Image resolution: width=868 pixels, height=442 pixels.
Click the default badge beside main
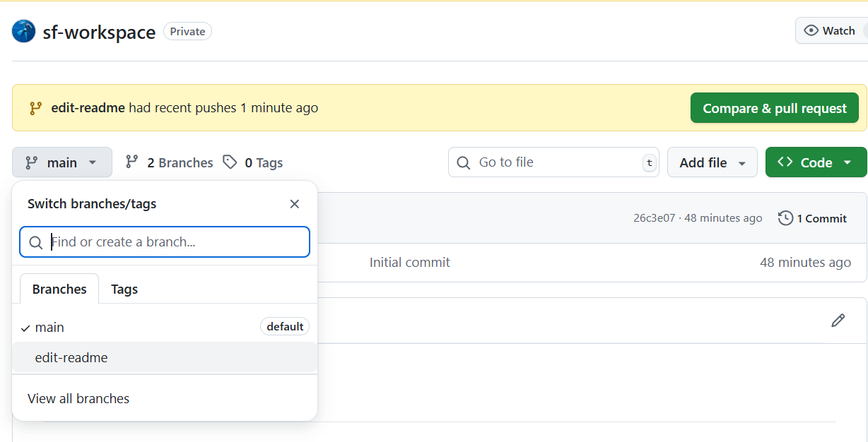tap(285, 326)
